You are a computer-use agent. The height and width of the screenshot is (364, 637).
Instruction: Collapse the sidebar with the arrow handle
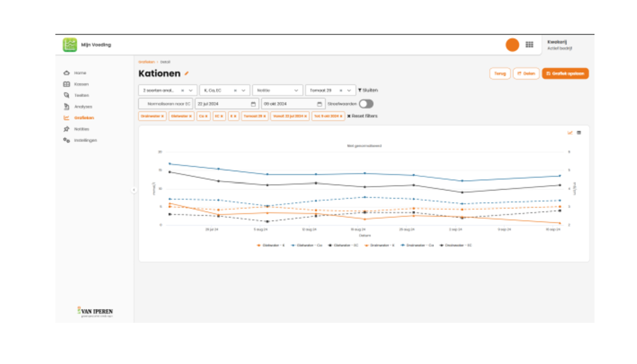coord(134,190)
